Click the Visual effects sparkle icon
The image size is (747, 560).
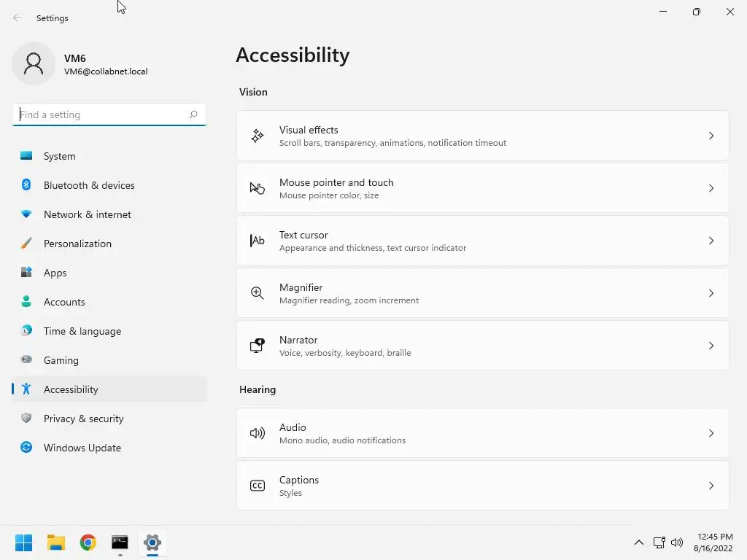(x=258, y=136)
